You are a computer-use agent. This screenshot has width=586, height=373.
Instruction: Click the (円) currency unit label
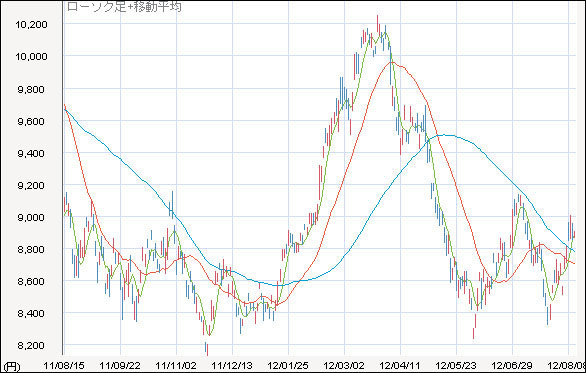pos(11,366)
